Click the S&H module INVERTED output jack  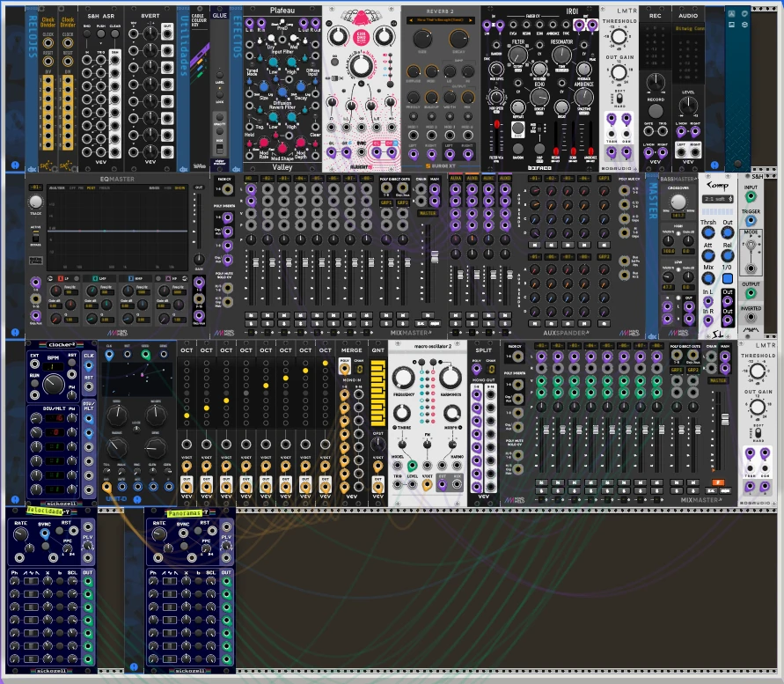[x=751, y=317]
